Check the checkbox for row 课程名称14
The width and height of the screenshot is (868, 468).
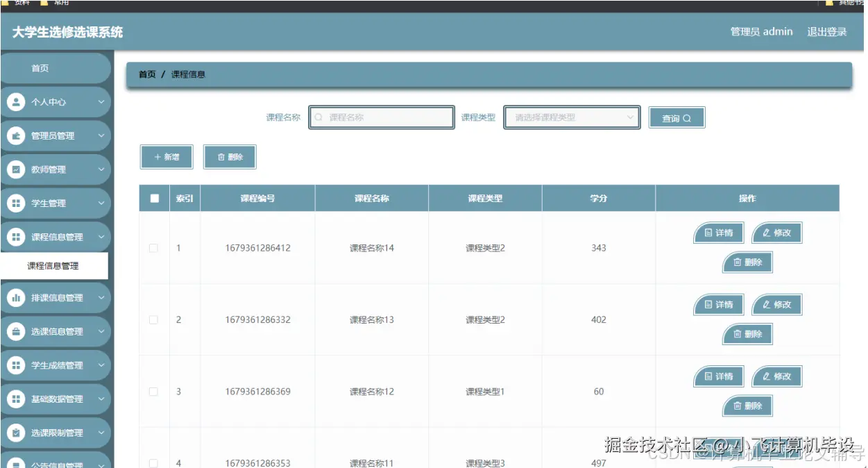pos(154,248)
